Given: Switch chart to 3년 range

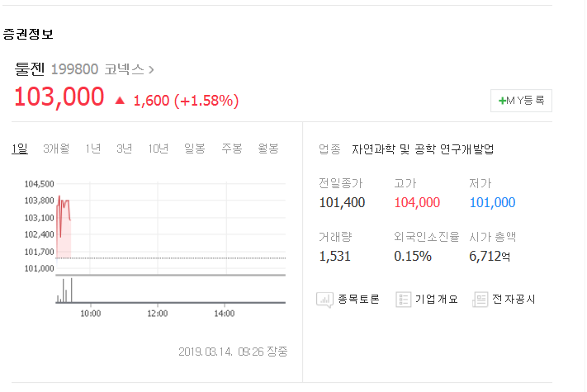Looking at the screenshot, I should coord(124,149).
